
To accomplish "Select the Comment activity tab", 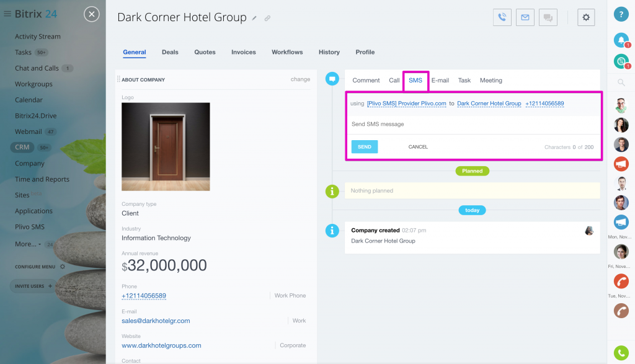I will tap(366, 81).
